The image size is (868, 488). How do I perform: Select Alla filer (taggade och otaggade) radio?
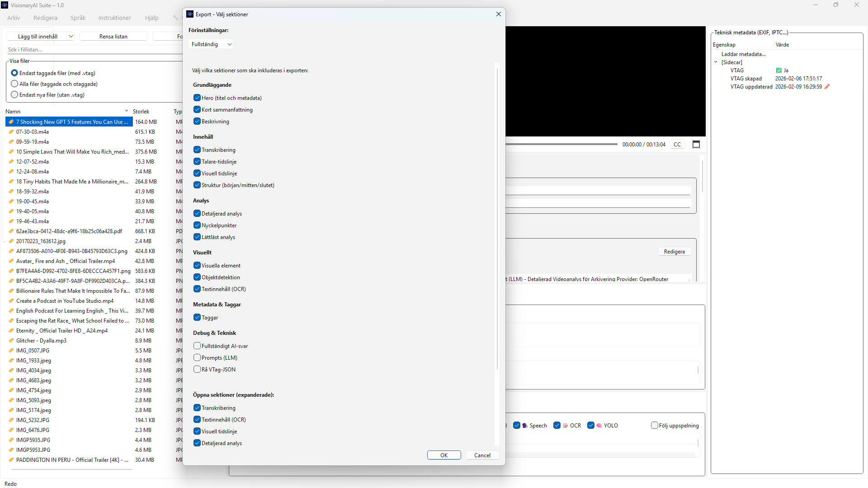14,84
